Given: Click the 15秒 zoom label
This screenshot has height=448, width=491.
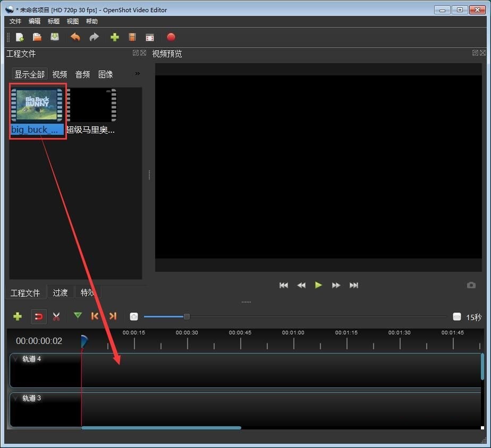Looking at the screenshot, I should pyautogui.click(x=474, y=317).
